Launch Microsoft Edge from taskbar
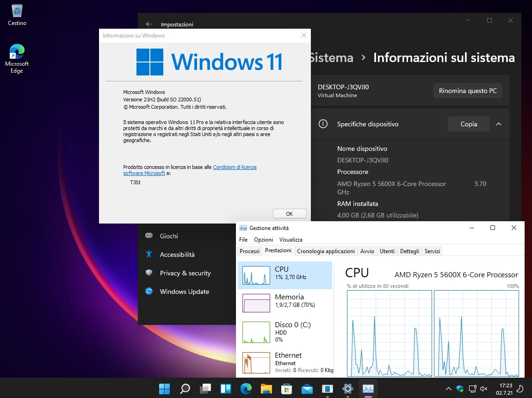 pos(246,388)
